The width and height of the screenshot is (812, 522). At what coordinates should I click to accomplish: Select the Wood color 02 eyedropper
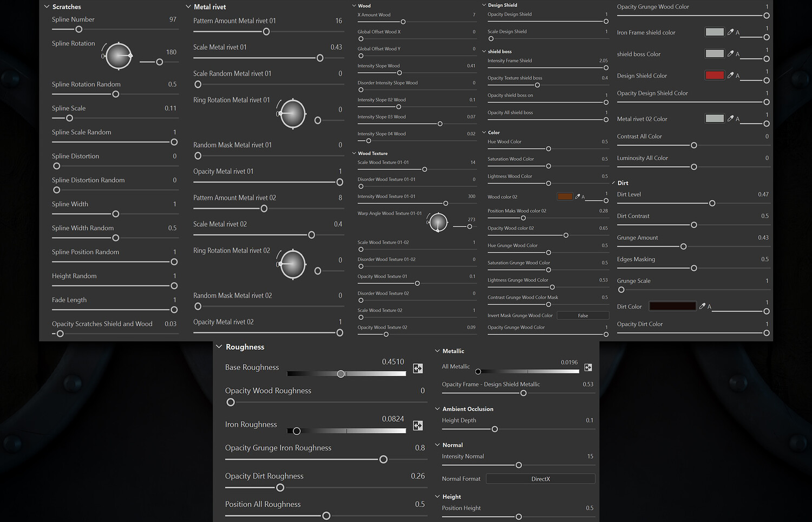tap(578, 197)
